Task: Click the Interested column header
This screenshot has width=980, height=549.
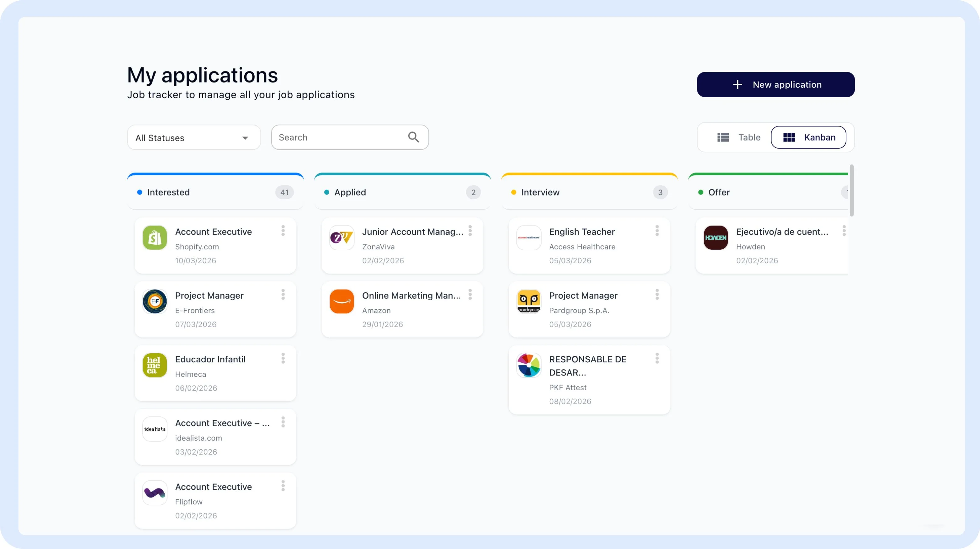Action: pos(168,193)
